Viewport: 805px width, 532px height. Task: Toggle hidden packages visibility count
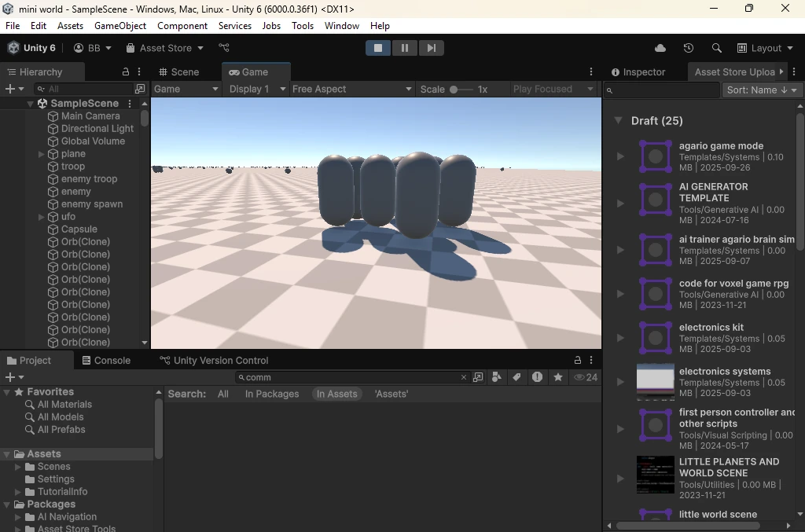[x=585, y=377]
